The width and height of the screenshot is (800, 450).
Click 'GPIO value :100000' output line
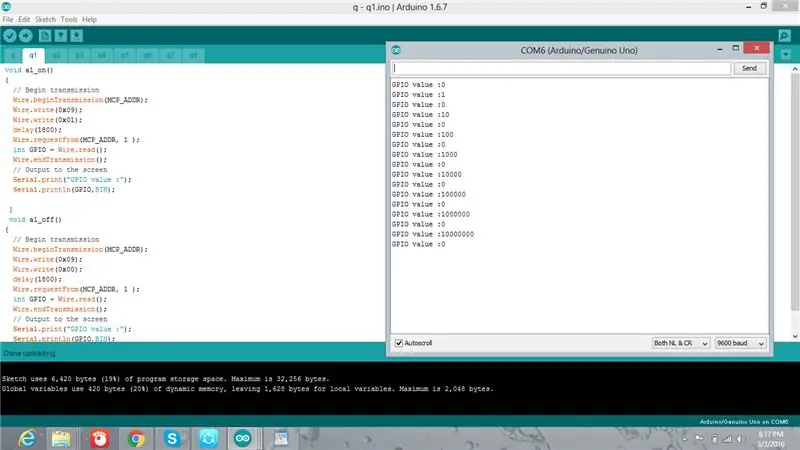429,194
